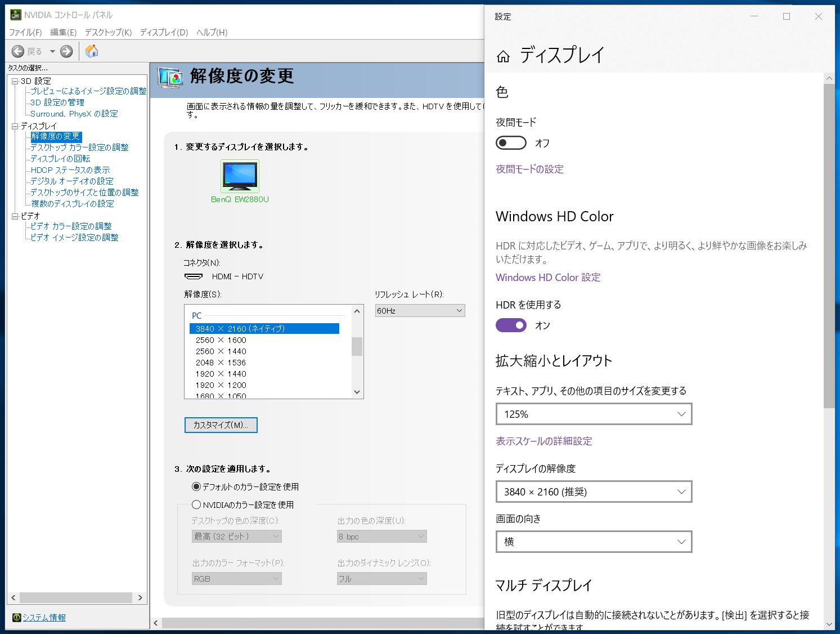This screenshot has height=634, width=840.
Task: Collapse the 3D 設定 tree node
Action: click(x=15, y=81)
